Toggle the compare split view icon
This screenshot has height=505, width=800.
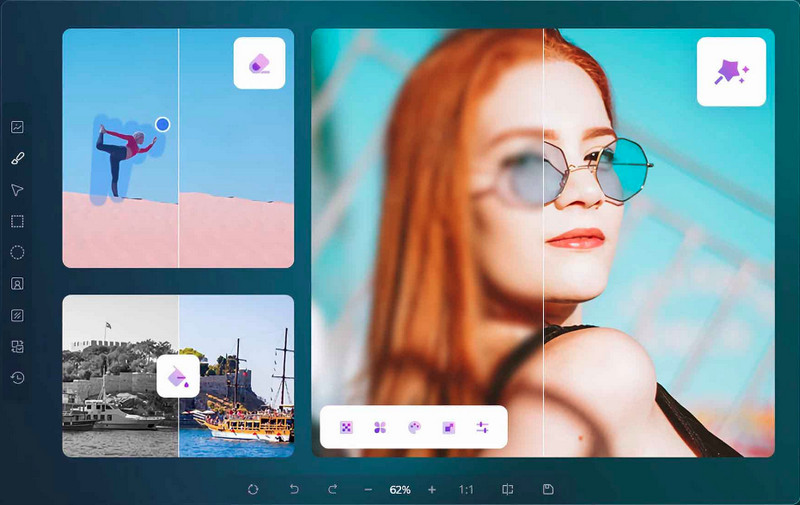pos(507,489)
